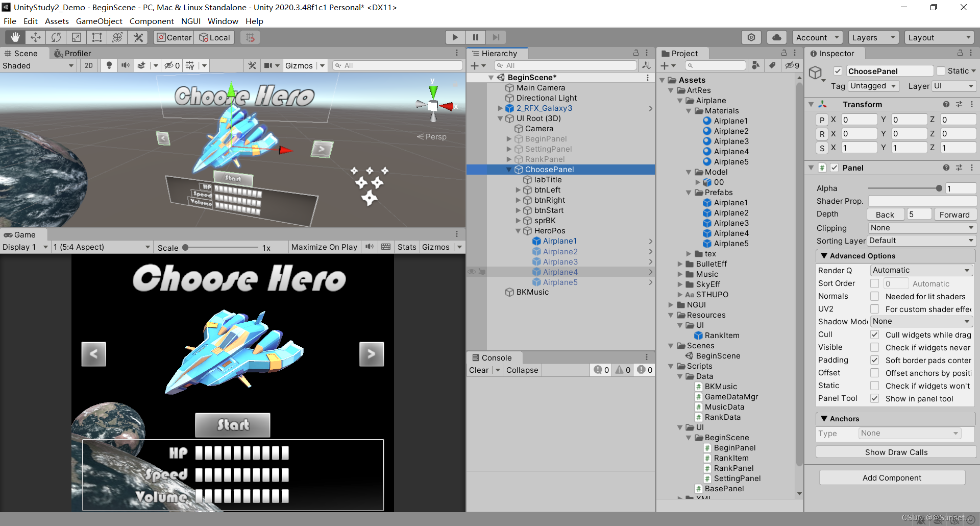Click Show Draw Calls button
The width and height of the screenshot is (980, 526).
896,452
